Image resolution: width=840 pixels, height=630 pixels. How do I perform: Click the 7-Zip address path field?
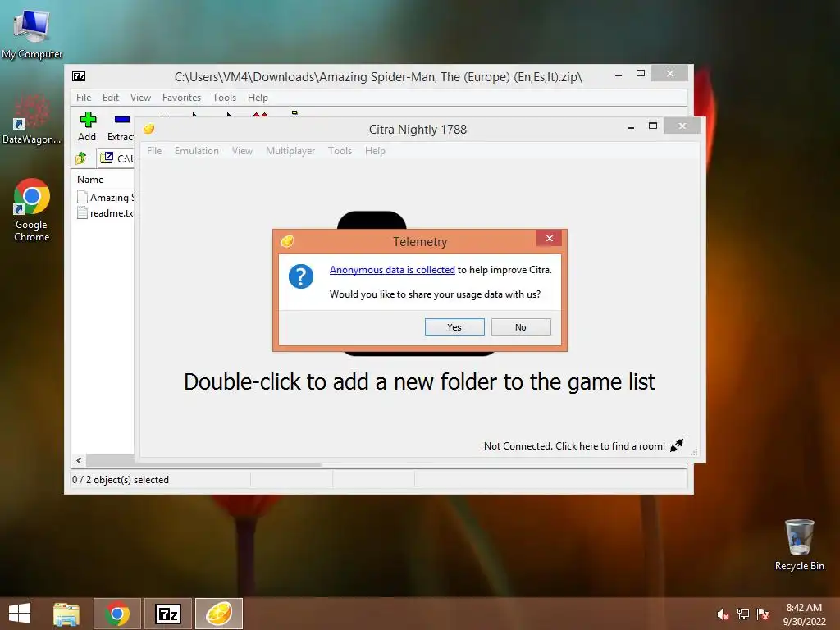[116, 158]
